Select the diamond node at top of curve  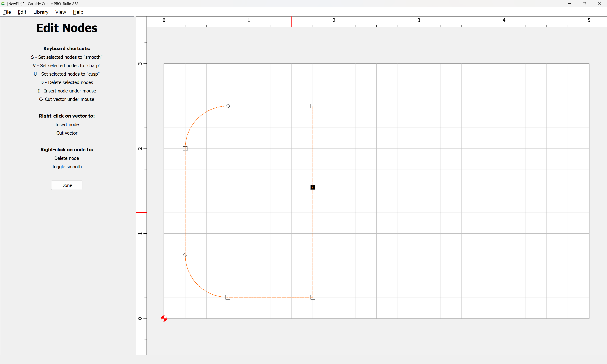(x=228, y=106)
